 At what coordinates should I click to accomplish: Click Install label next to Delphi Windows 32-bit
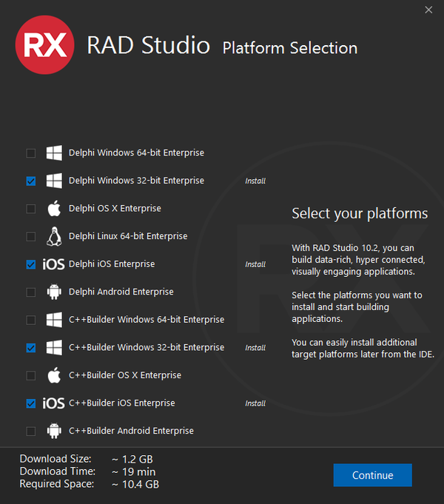255,181
